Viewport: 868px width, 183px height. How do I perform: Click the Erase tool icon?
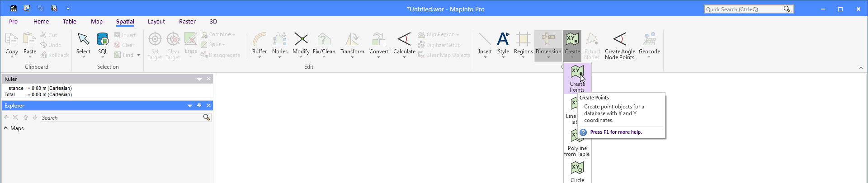click(191, 39)
